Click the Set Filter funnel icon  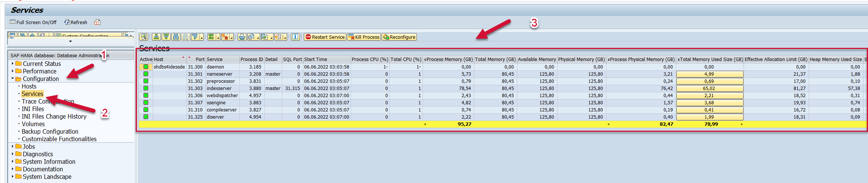click(x=195, y=37)
